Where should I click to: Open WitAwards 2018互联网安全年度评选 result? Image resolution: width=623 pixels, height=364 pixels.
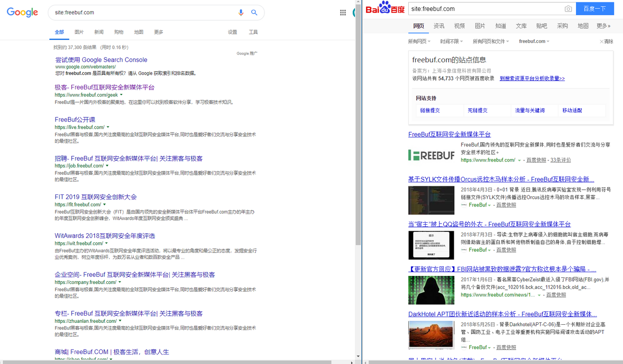[105, 236]
